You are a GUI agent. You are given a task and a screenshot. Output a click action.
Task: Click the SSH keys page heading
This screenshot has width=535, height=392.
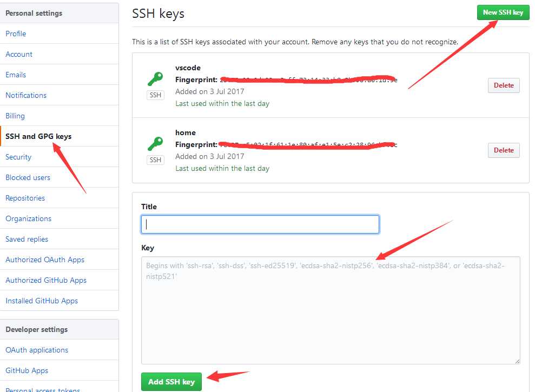click(158, 14)
